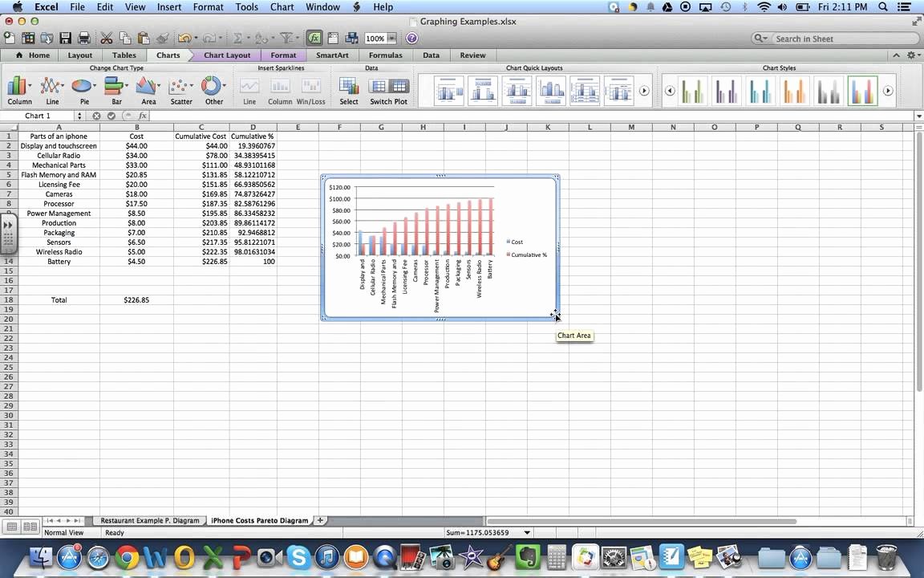The image size is (924, 578).
Task: Apply the green chart style thumbnail
Action: pos(692,91)
